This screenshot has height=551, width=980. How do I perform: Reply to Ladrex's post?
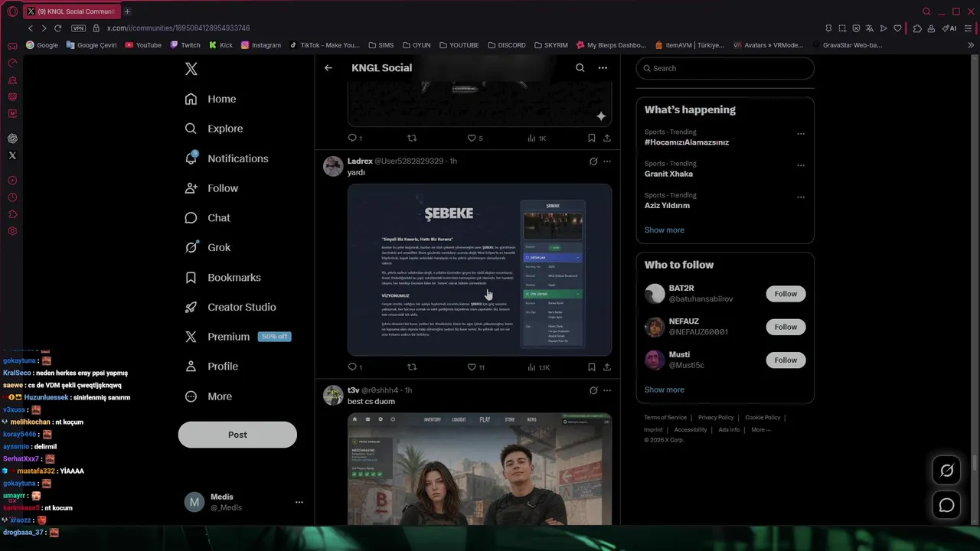(x=355, y=367)
